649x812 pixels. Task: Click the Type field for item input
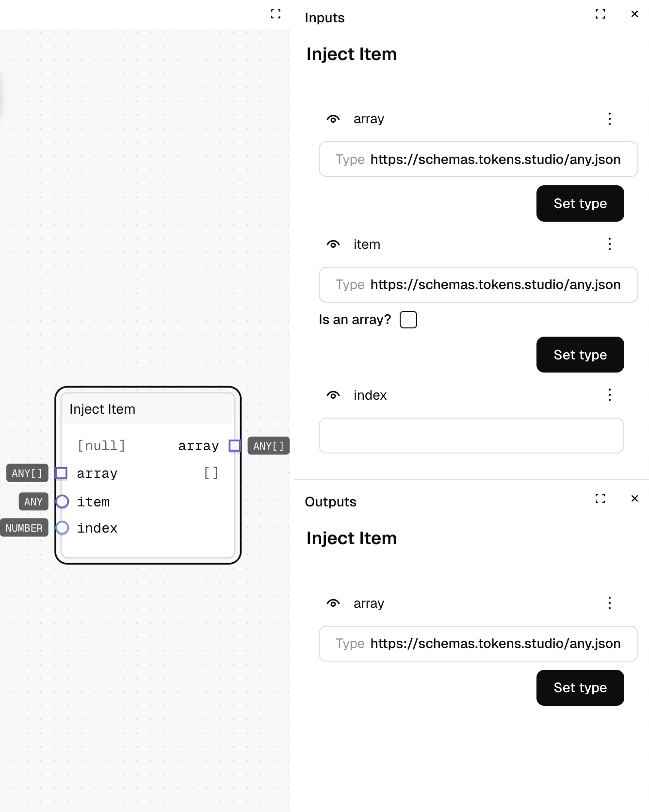478,285
